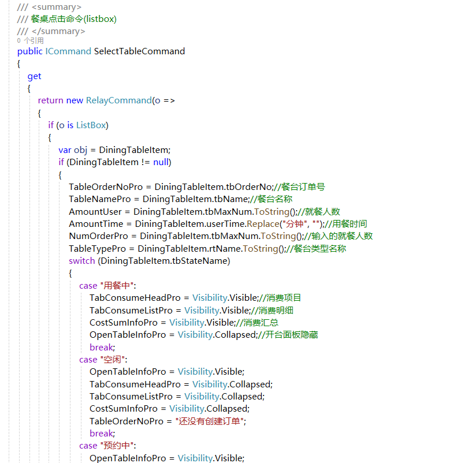
Task: Click the break statement in the 空闲 case
Action: (102, 434)
